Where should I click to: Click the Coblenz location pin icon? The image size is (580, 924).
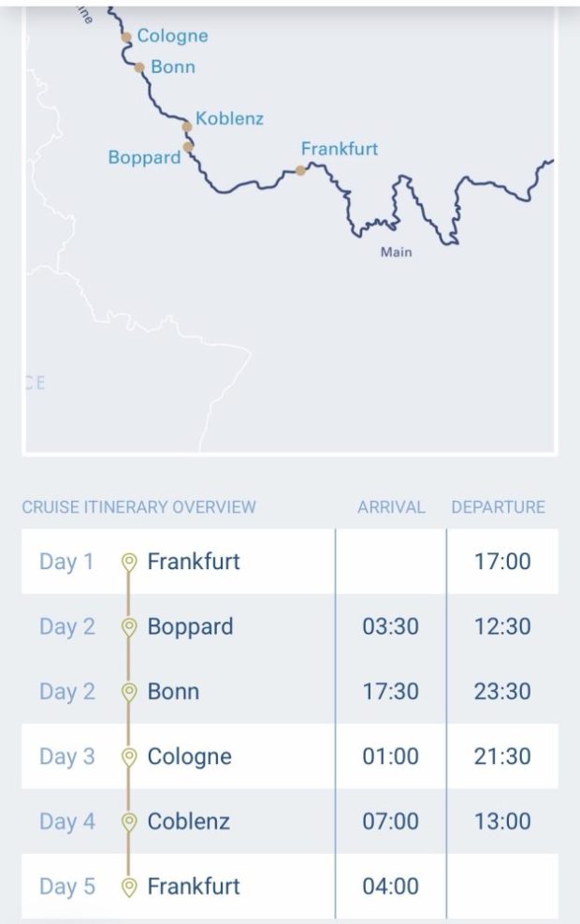[130, 822]
